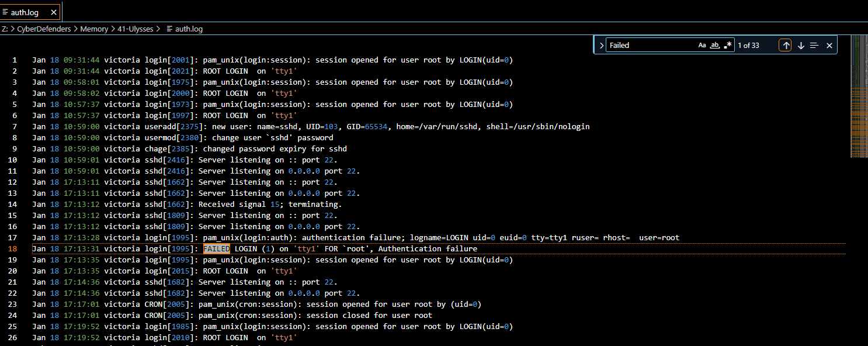The image size is (868, 346).
Task: Expand the Replace toggle chevron
Action: [x=602, y=45]
